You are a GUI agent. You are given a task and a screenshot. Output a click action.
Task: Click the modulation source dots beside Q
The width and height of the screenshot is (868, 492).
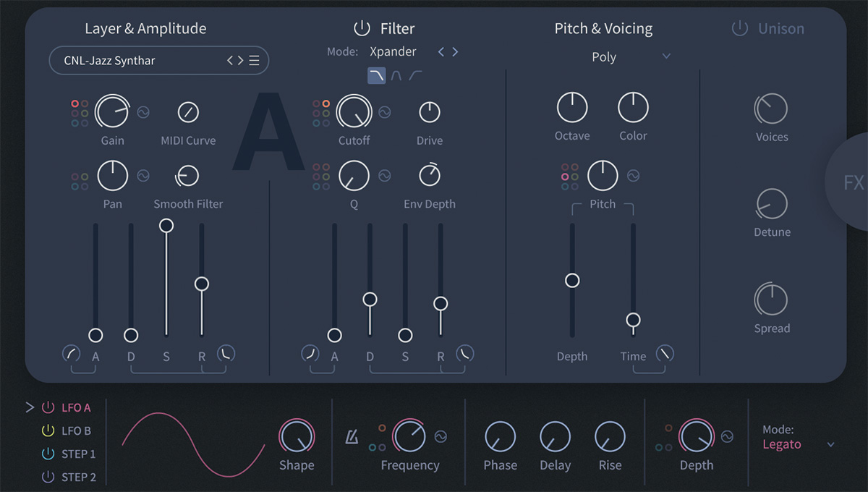321,176
